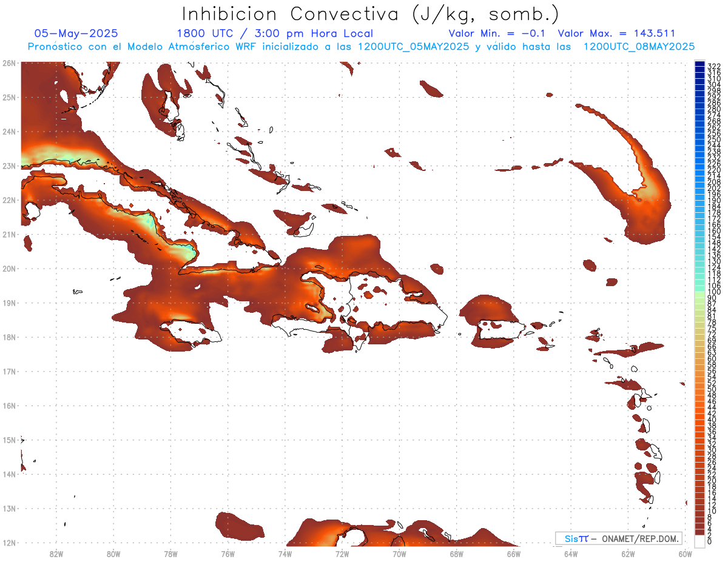Click the time '1800 UTC / 3:00 pm Hora Local'

pyautogui.click(x=275, y=33)
